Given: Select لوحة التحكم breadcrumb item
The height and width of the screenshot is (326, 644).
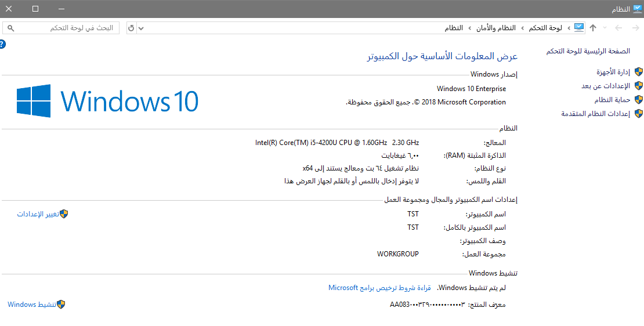Looking at the screenshot, I should point(545,28).
